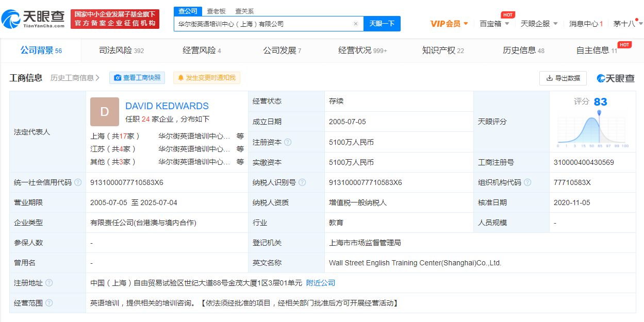Screen dimensions: 644x322
Task: Click 等 at the end of the 上海 row
Action: (x=240, y=137)
